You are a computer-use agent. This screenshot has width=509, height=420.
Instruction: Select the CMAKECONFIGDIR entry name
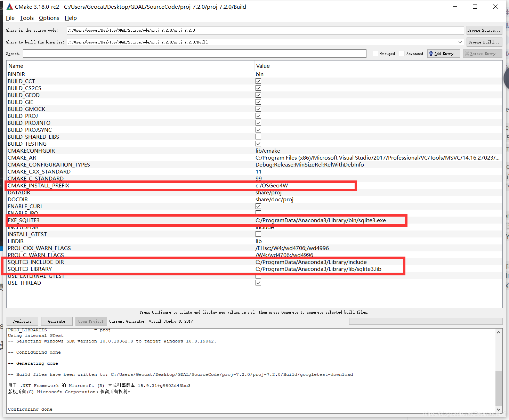(31, 151)
